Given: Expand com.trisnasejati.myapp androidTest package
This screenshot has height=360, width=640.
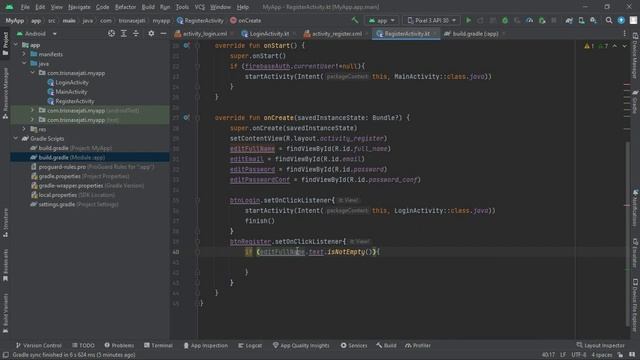Looking at the screenshot, I should 32,110.
